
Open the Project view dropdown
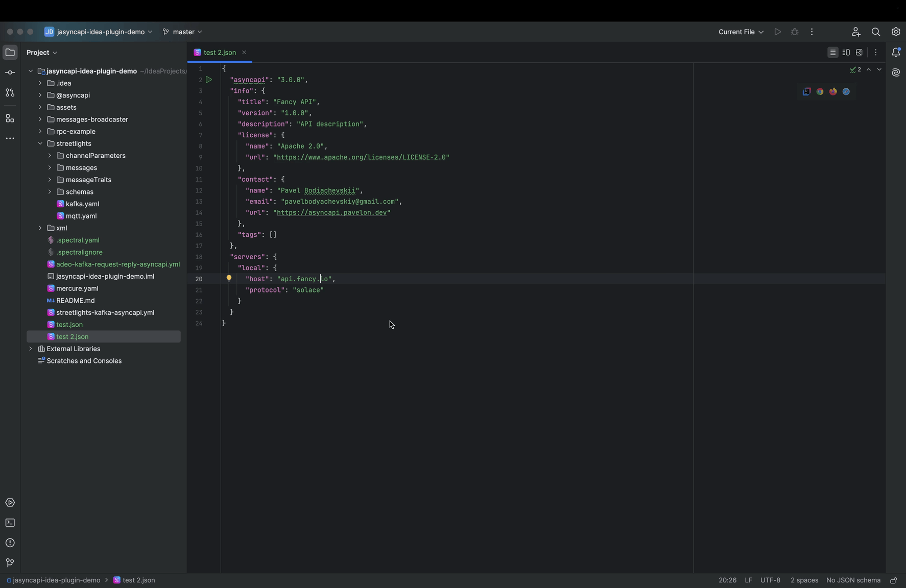(x=42, y=53)
